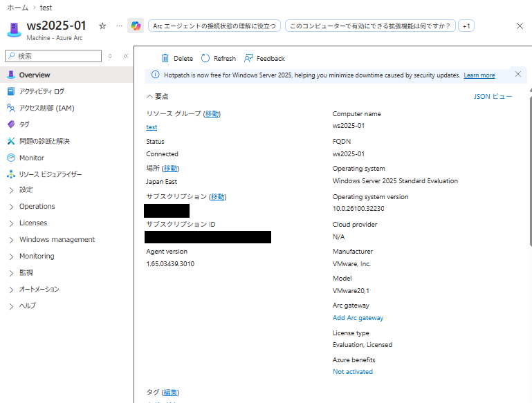This screenshot has height=403, width=532.
Task: Click 移動 link beside リソース グループ
Action: (x=212, y=114)
